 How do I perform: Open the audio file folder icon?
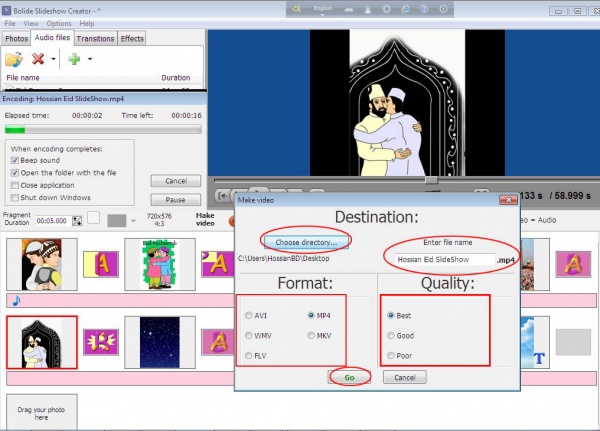click(x=14, y=59)
